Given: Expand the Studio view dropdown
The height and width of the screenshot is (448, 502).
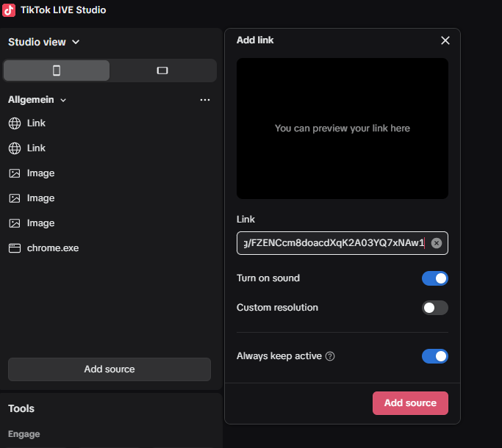Looking at the screenshot, I should (x=44, y=42).
